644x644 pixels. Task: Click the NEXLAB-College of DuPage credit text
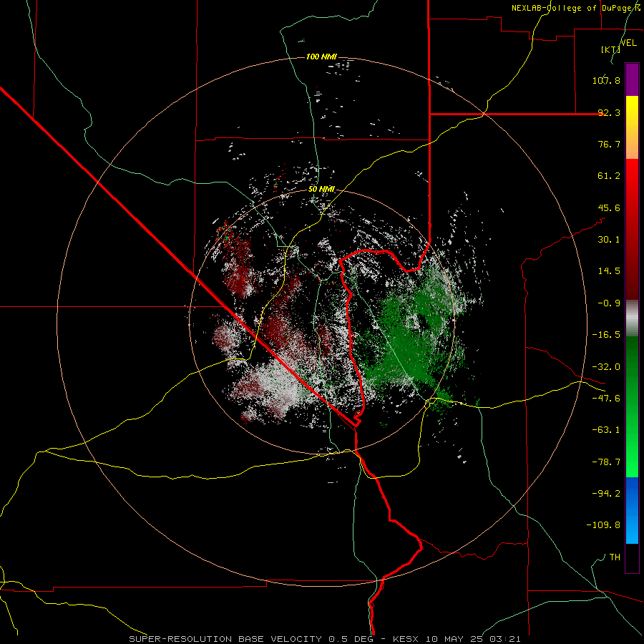point(576,8)
